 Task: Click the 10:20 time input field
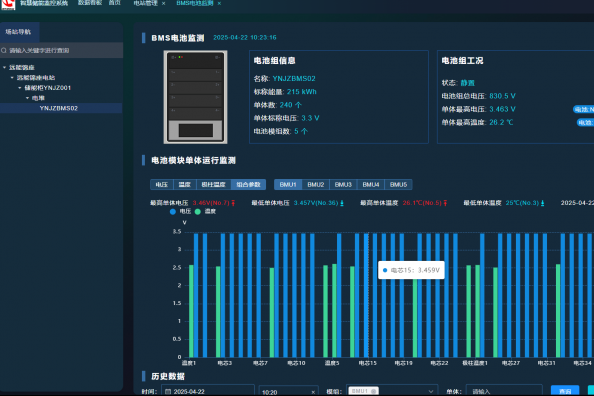pos(288,391)
